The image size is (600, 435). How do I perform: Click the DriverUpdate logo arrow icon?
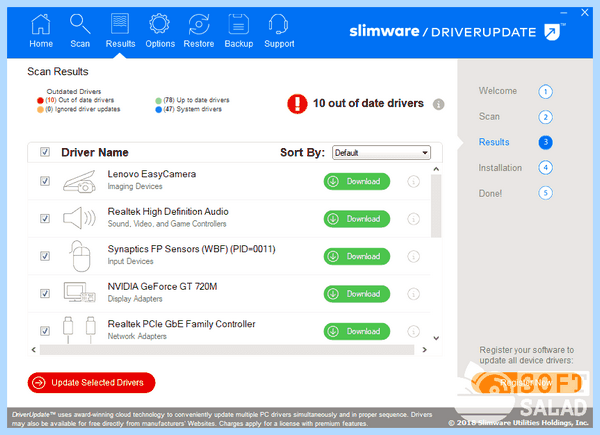[552, 32]
